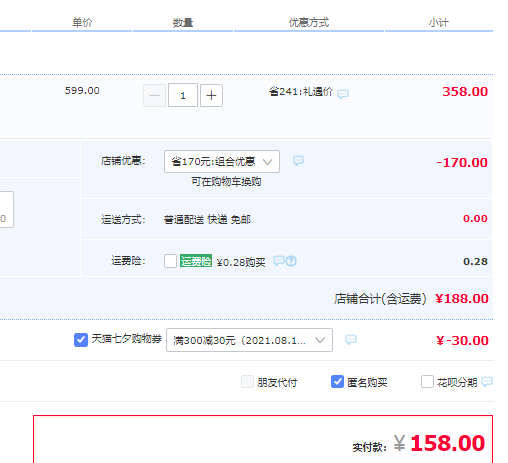Expand the 省170元:组合优惠 dropdown
Screen dimensions: 508x463
[222, 161]
